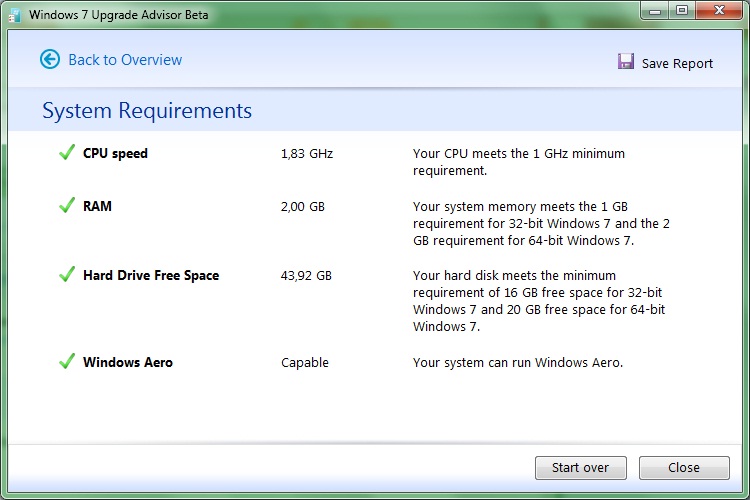Click the Upgrade Advisor title bar icon
Viewport: 750px width, 500px height.
15,15
